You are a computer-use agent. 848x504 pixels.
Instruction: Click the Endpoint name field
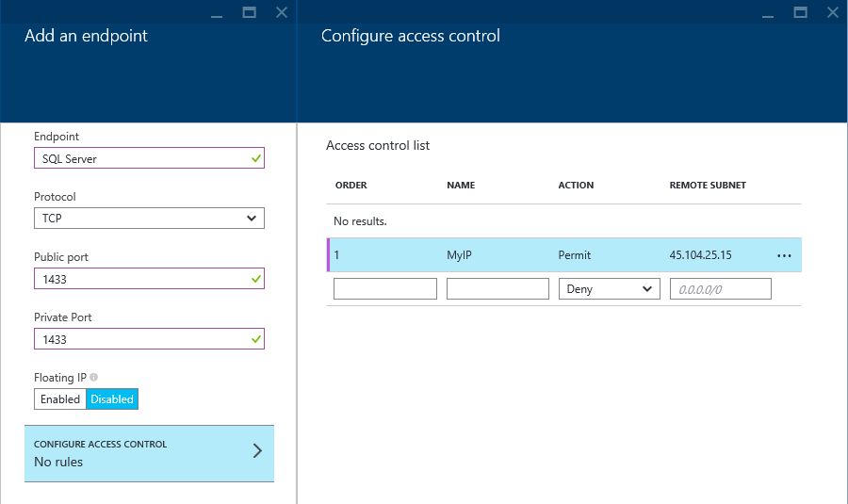[149, 158]
